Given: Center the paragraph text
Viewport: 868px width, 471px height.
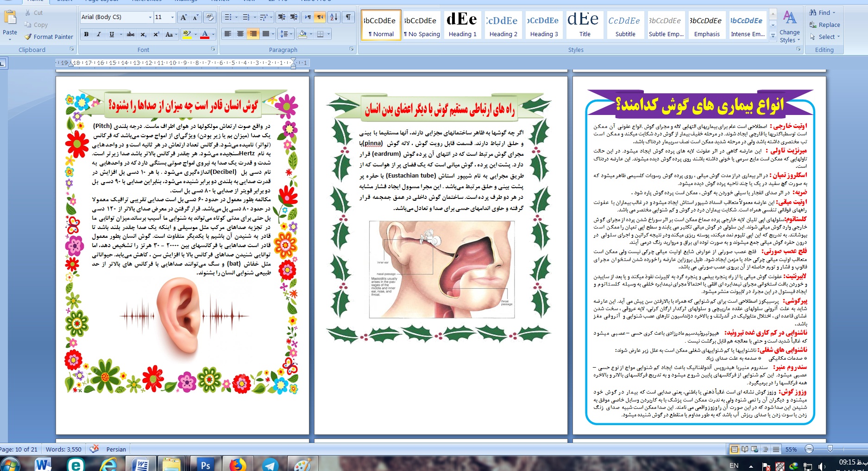Looking at the screenshot, I should coord(240,34).
